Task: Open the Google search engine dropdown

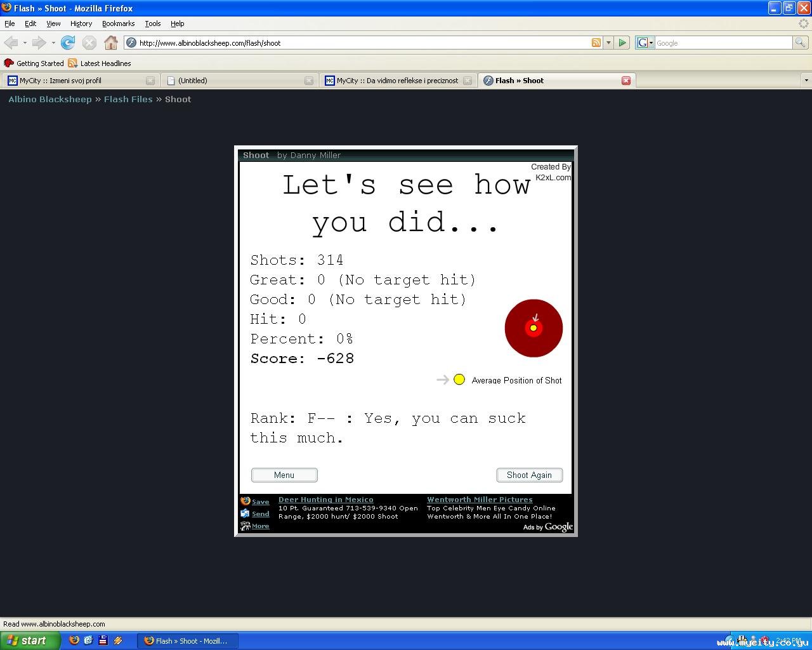Action: tap(645, 43)
